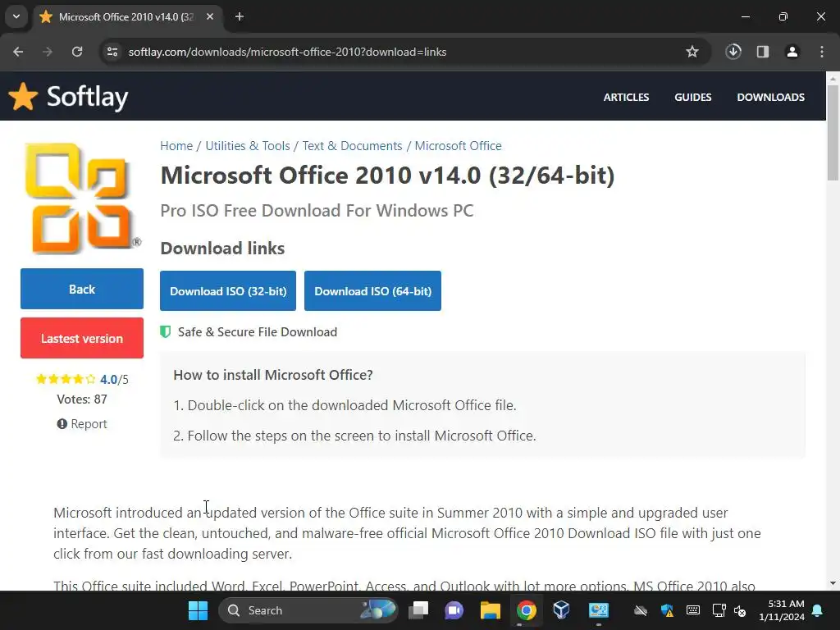840x630 pixels.
Task: Click Download ISO (64-bit) button
Action: click(x=372, y=291)
